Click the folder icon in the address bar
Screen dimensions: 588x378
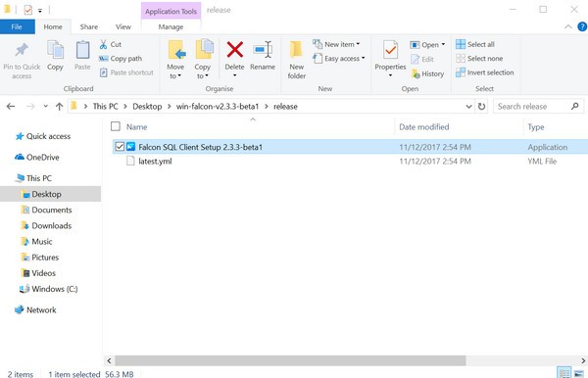pyautogui.click(x=73, y=106)
